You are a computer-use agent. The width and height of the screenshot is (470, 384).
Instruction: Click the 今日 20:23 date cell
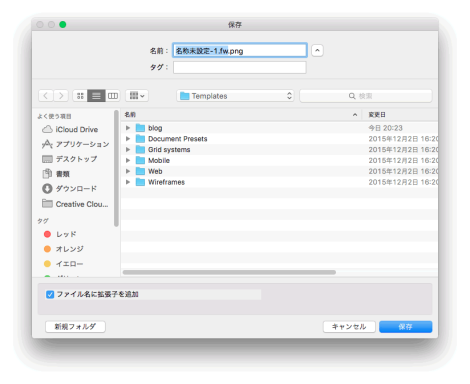pyautogui.click(x=385, y=128)
